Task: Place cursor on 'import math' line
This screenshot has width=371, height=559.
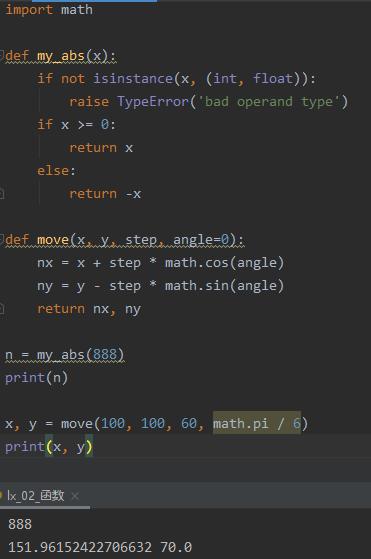Action: tap(49, 10)
